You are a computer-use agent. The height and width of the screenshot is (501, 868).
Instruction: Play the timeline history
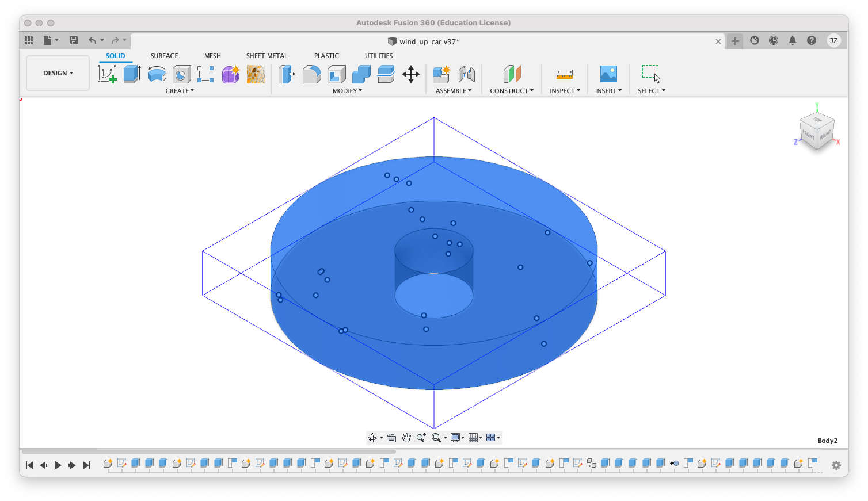[58, 465]
